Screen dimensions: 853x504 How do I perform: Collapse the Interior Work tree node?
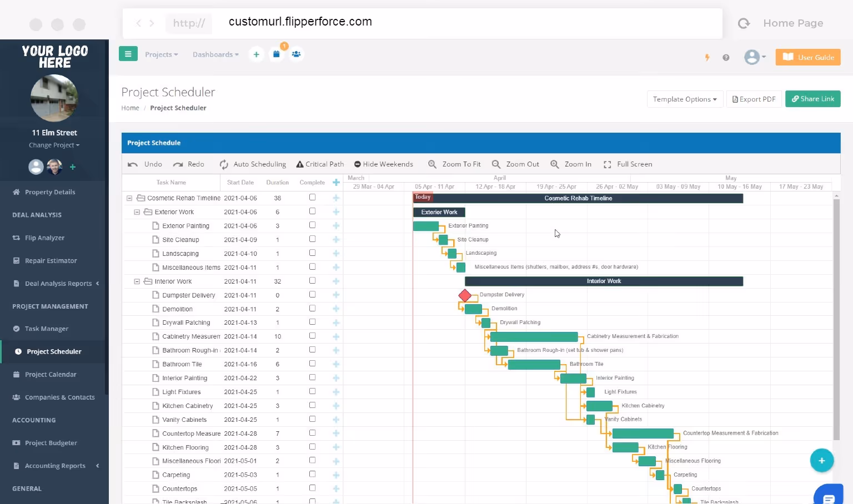137,281
